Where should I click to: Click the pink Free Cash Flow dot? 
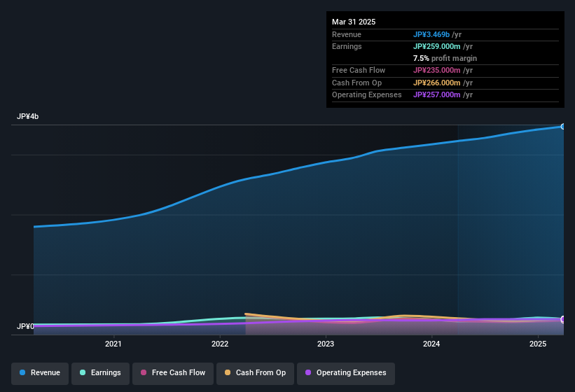(144, 372)
